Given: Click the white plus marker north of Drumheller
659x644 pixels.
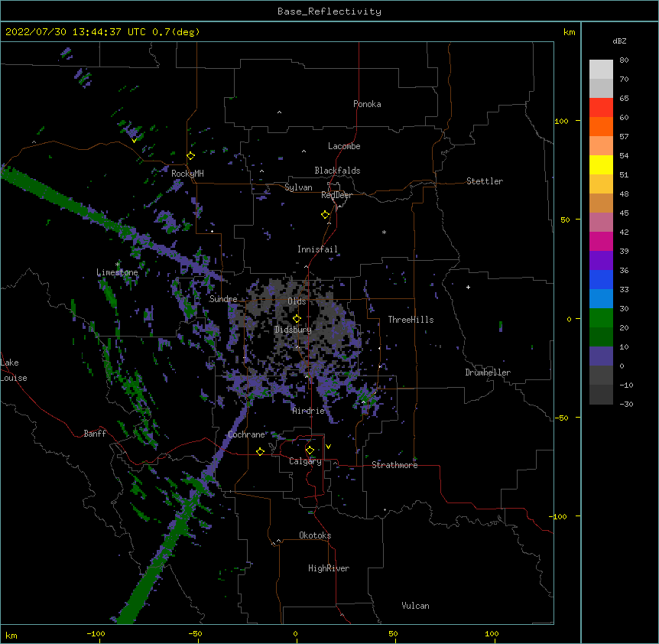Looking at the screenshot, I should click(468, 287).
